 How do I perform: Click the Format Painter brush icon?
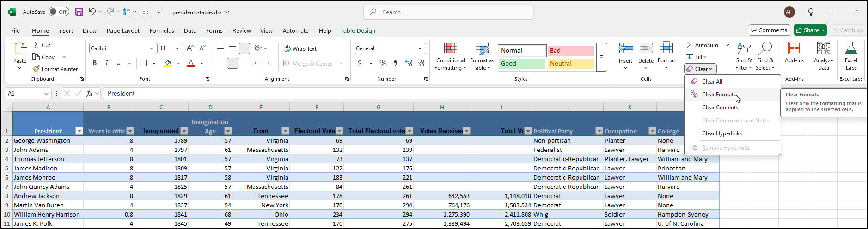36,69
